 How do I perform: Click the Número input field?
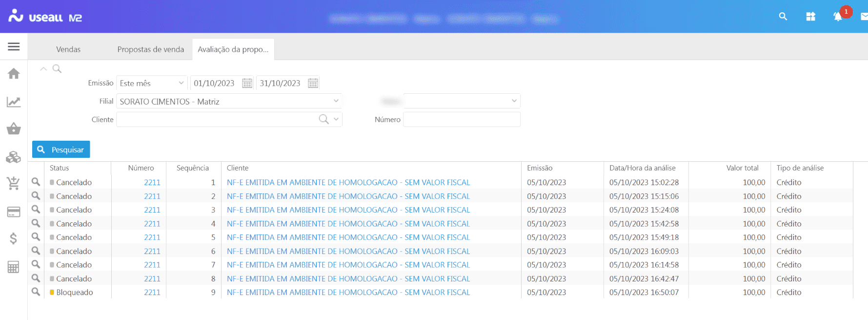click(x=462, y=119)
